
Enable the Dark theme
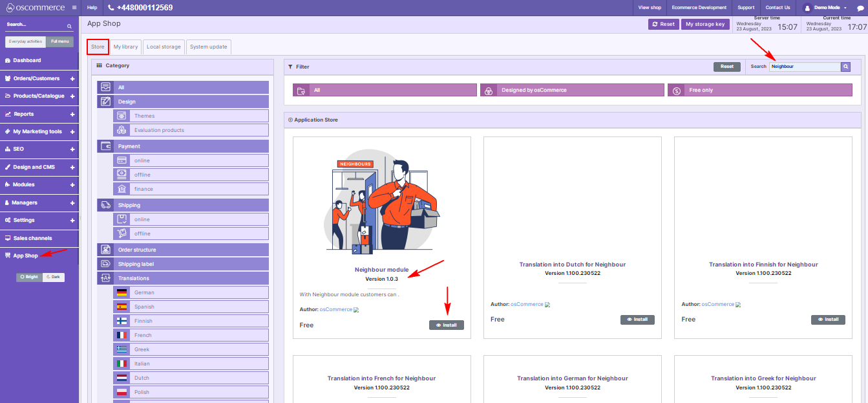(x=54, y=277)
